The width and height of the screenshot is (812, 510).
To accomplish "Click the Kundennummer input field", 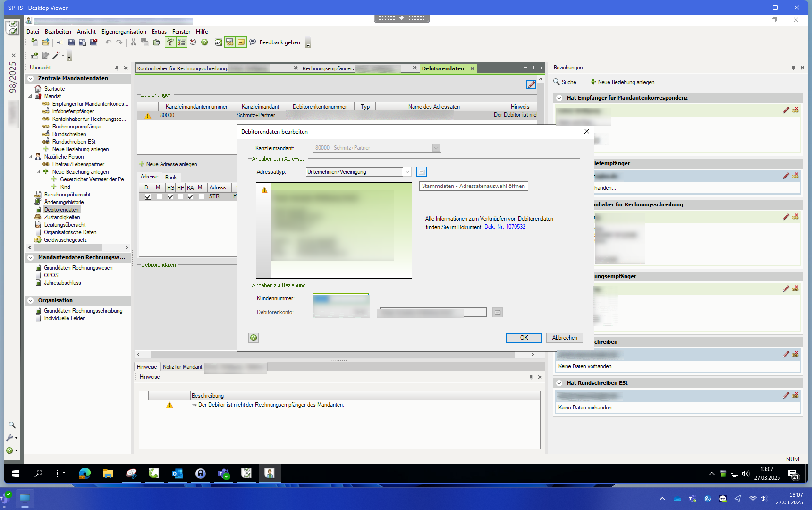I will tap(341, 298).
